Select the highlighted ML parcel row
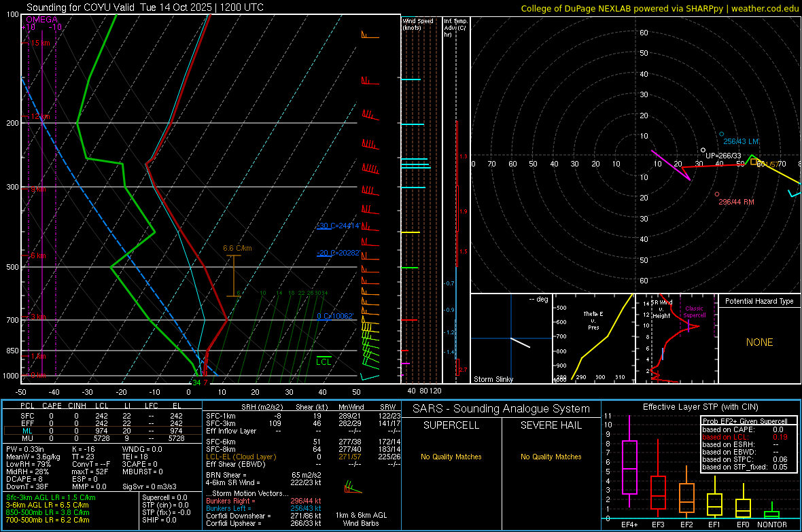 [103, 431]
